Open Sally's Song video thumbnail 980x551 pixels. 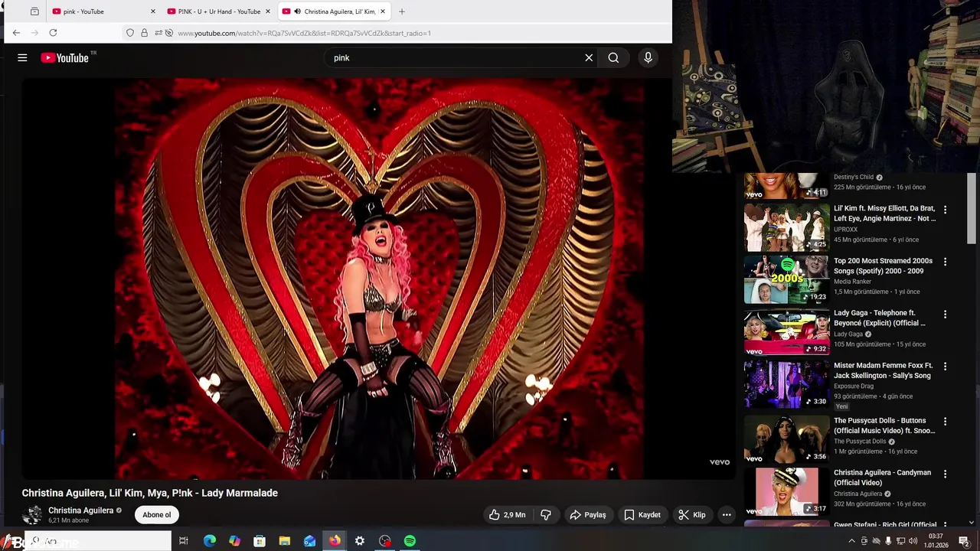pos(786,384)
